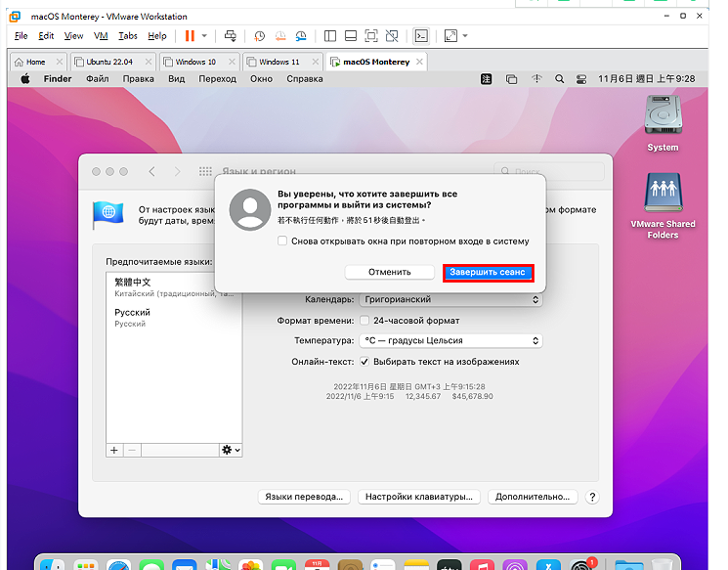This screenshot has width=728, height=570.
Task: Pause the virtual machine with the orange button
Action: pos(190,36)
